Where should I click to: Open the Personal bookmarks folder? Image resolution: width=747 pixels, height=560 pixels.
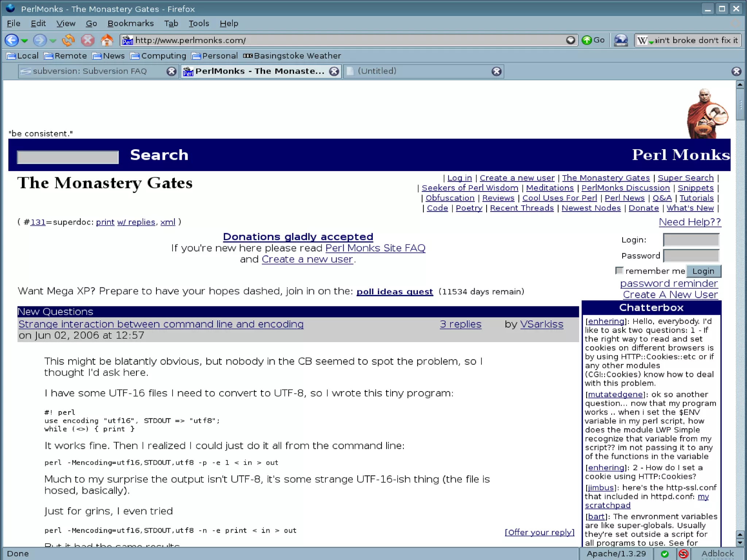pyautogui.click(x=215, y=56)
